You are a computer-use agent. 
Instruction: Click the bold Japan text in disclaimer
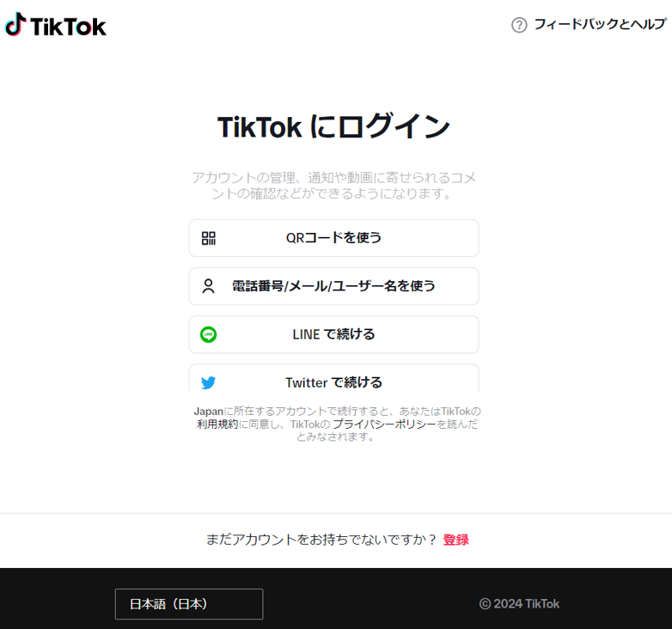tap(208, 412)
